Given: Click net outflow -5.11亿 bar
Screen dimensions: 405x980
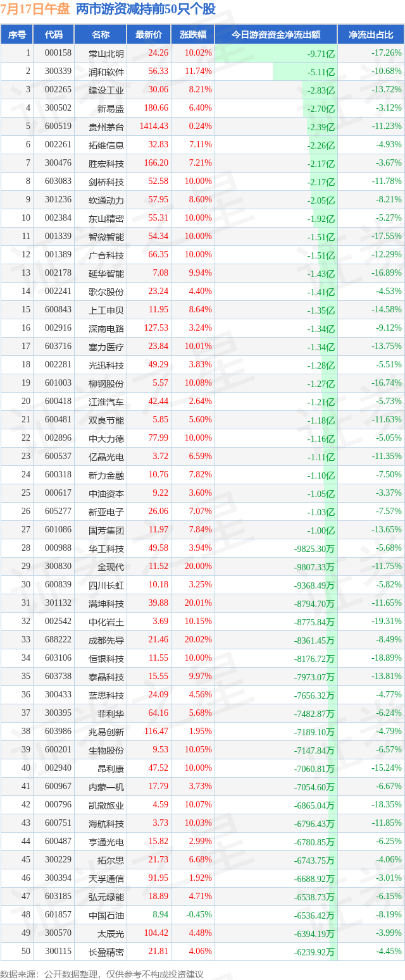Looking at the screenshot, I should 304,71.
